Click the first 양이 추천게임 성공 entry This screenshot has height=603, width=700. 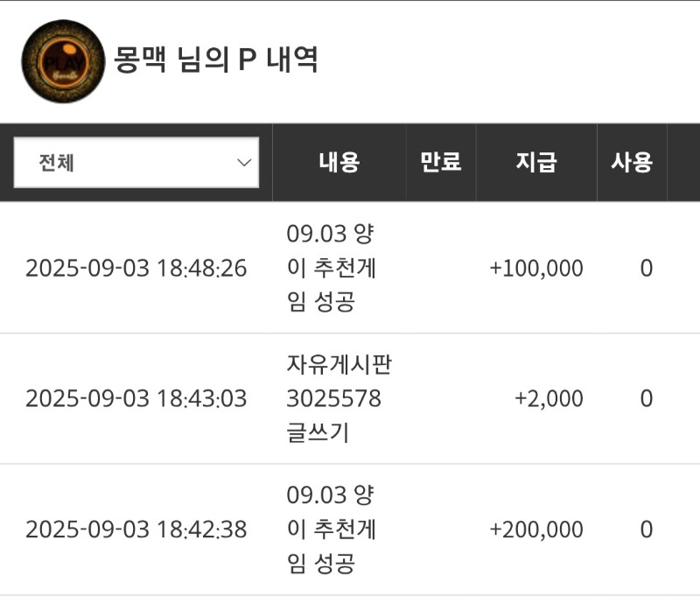(331, 268)
